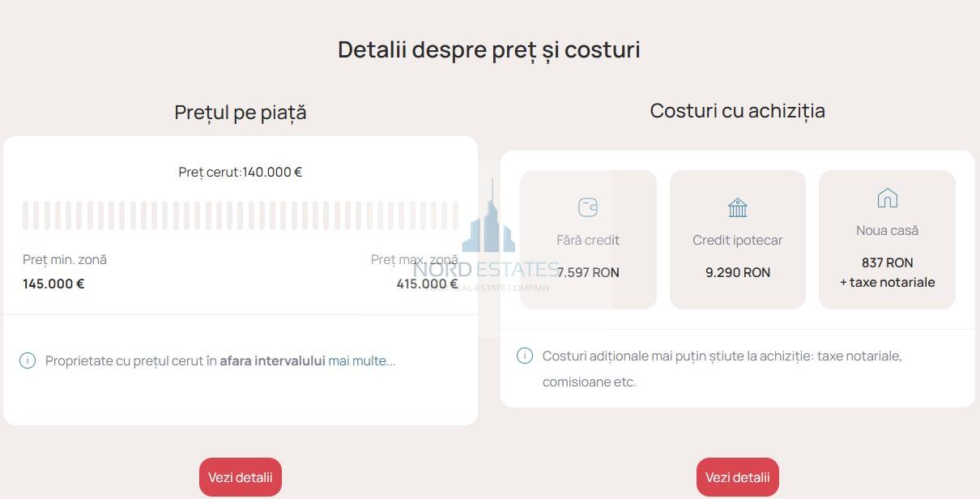The height and width of the screenshot is (499, 980).
Task: Select the Fără credit cost card
Action: tap(588, 239)
